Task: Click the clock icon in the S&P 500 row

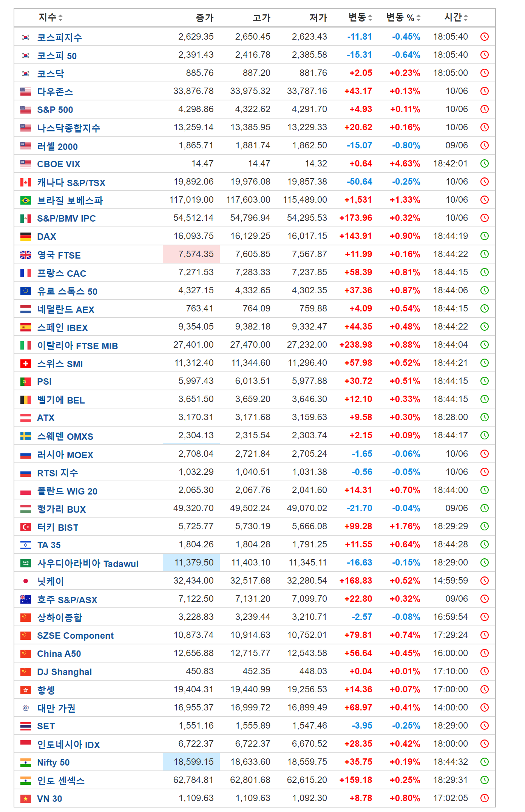Action: point(485,109)
